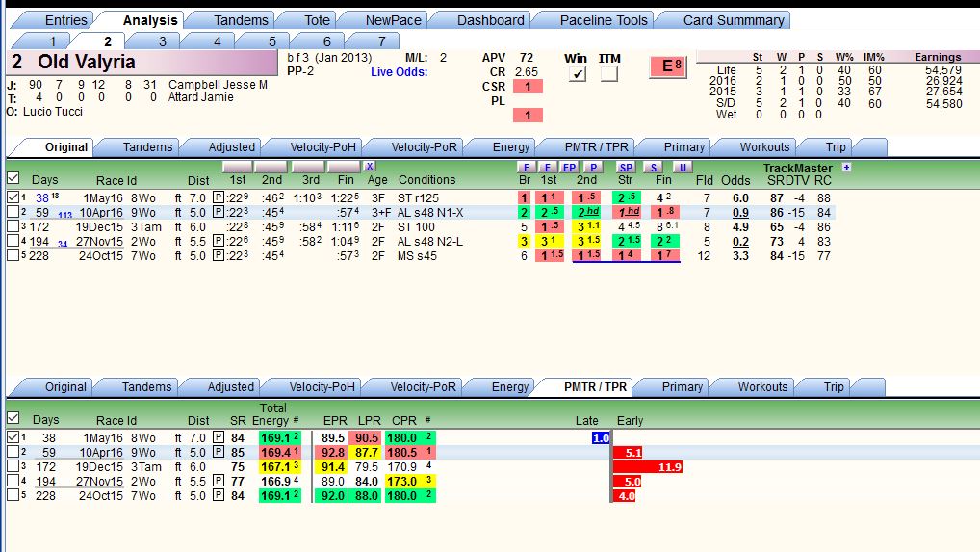Uncheck paceline 1 (1May16) in upper table
This screenshot has width=980, height=552.
tap(13, 197)
